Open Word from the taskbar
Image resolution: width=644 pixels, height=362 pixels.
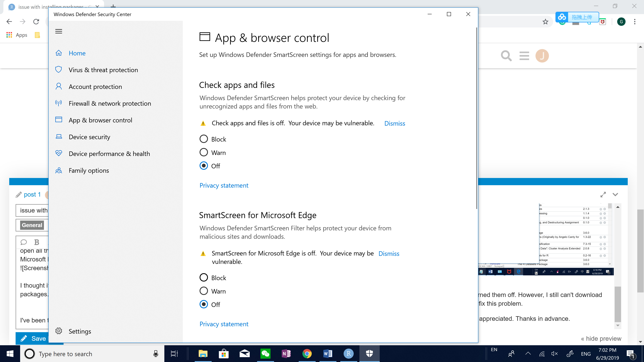(x=328, y=353)
